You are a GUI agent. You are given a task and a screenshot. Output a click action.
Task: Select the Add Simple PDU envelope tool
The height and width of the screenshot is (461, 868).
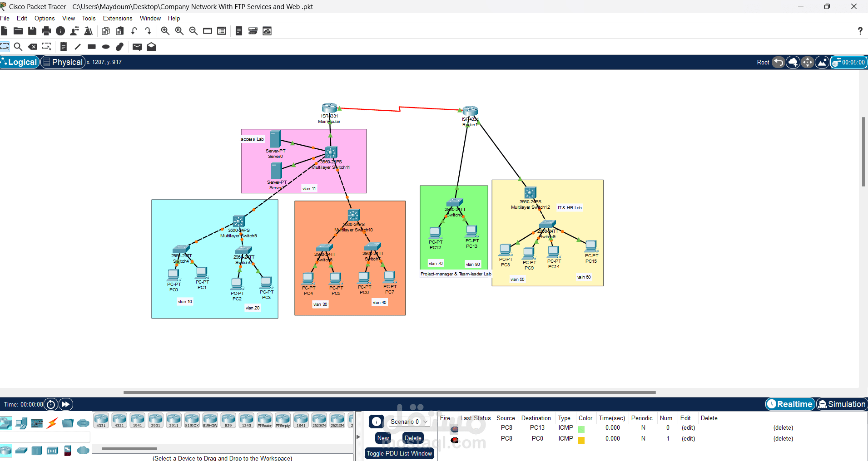click(137, 47)
